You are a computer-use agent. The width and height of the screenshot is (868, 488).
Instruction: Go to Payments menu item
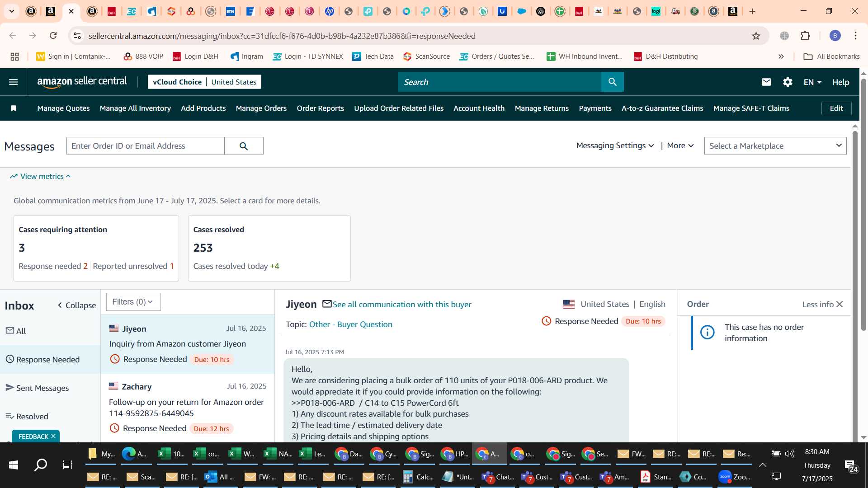pyautogui.click(x=595, y=108)
